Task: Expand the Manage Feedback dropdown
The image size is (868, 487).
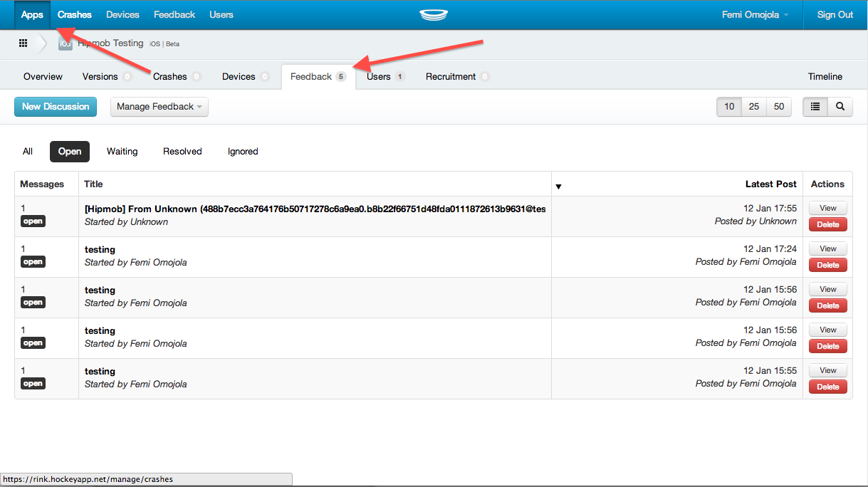Action: pyautogui.click(x=160, y=107)
